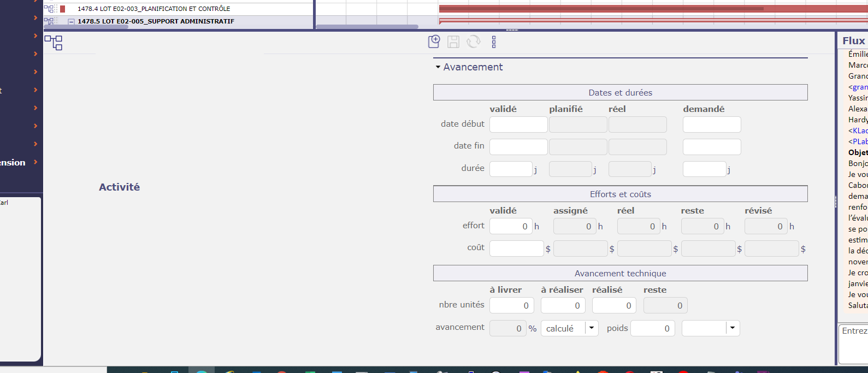Viewport: 868px width, 373px height.
Task: Click the demandé date début field
Action: point(712,125)
